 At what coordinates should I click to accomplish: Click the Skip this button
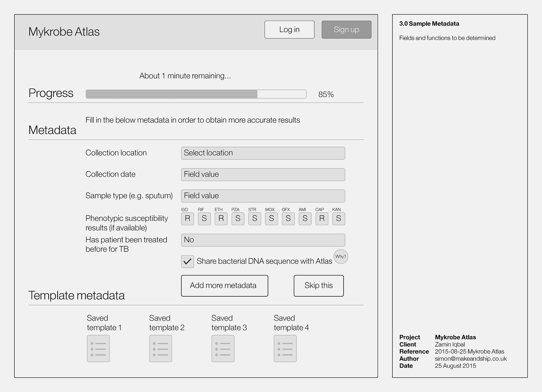[x=319, y=286]
